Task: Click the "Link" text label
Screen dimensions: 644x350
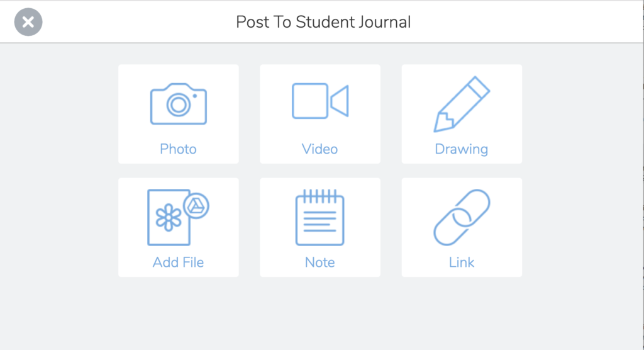Action: [462, 262]
